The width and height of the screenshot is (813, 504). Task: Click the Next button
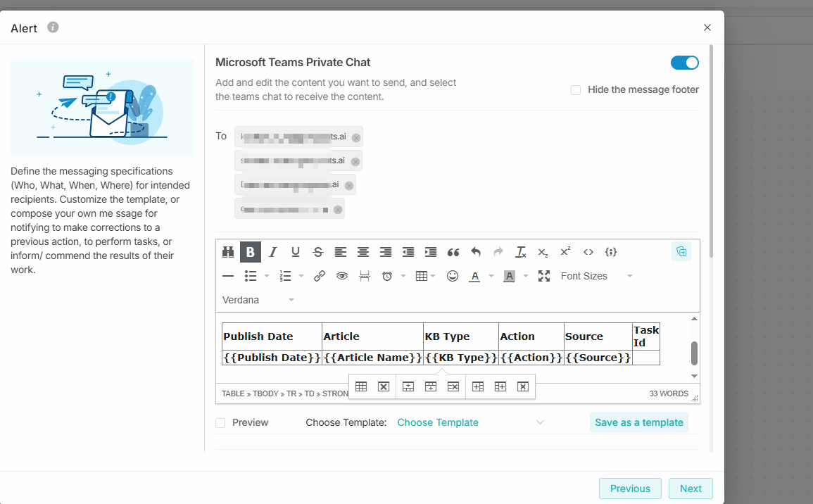(x=691, y=489)
